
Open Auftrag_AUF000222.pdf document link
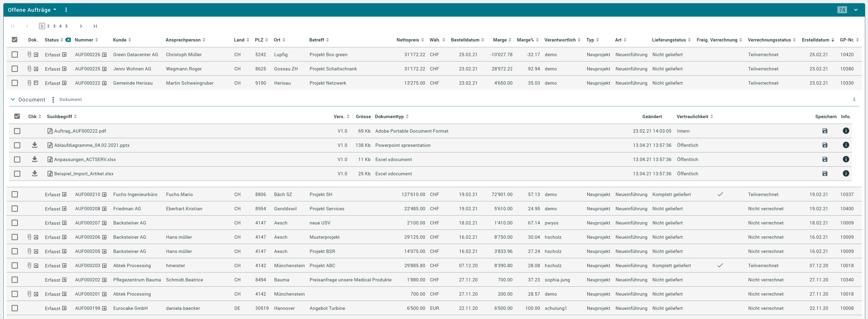[x=80, y=131]
